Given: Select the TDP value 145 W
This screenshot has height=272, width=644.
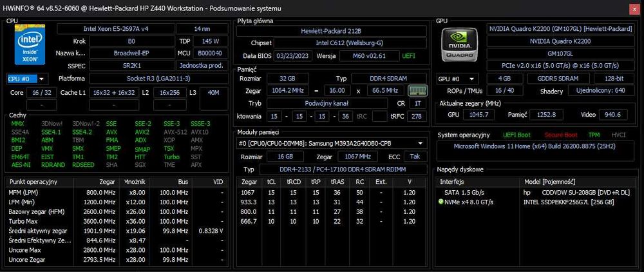Looking at the screenshot, I should 211,41.
